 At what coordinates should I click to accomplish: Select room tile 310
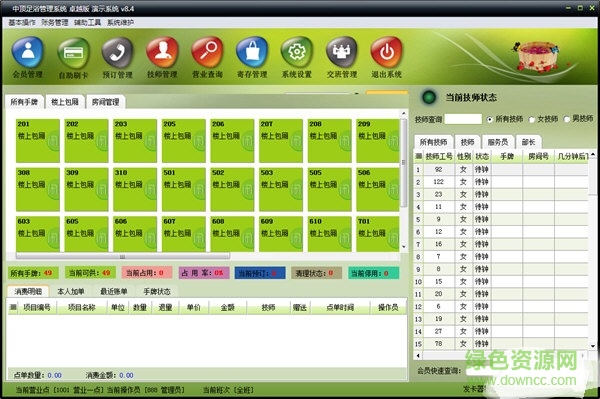tap(135, 189)
